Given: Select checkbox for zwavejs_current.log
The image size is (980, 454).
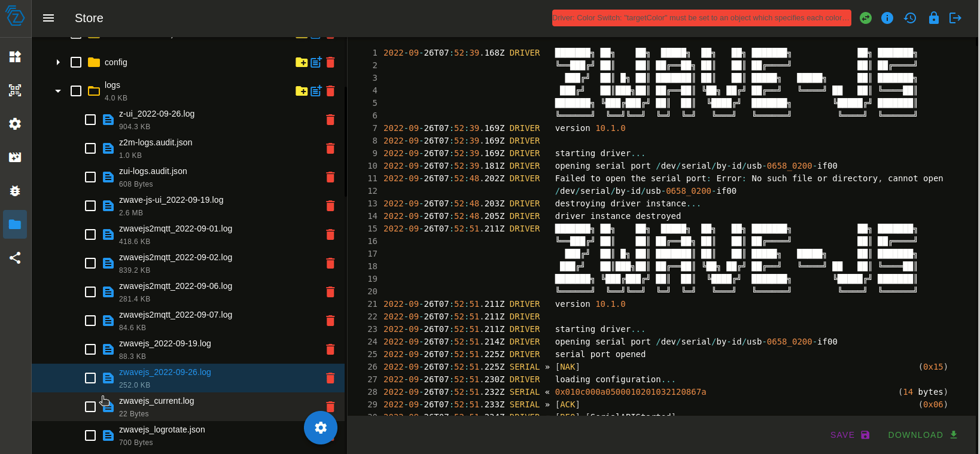Looking at the screenshot, I should pyautogui.click(x=90, y=407).
